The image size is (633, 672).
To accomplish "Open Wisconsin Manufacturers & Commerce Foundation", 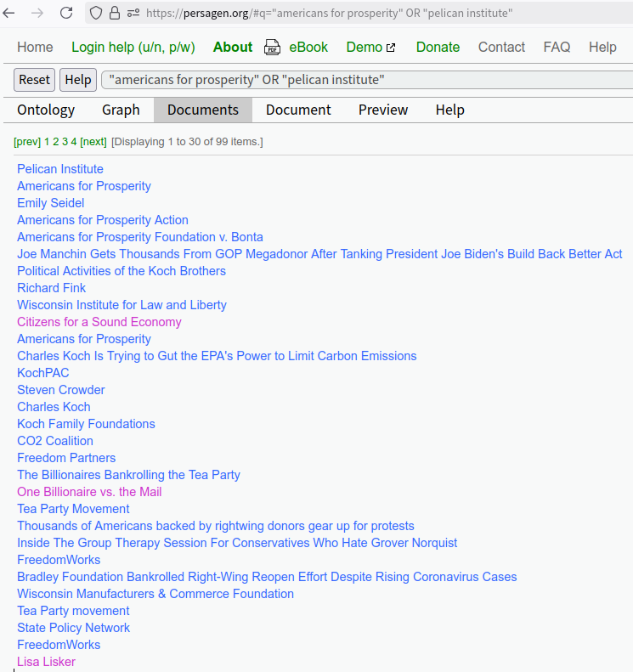I will click(x=155, y=594).
